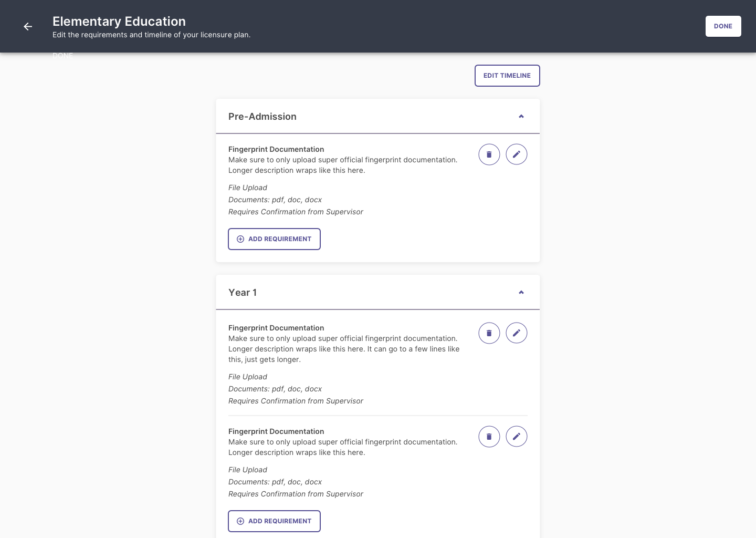Click the back arrow in the header
Screen dimensions: 756x538
[x=28, y=26]
